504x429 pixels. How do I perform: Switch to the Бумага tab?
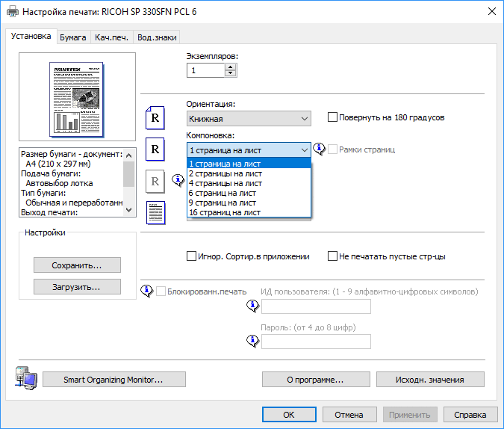pos(73,37)
